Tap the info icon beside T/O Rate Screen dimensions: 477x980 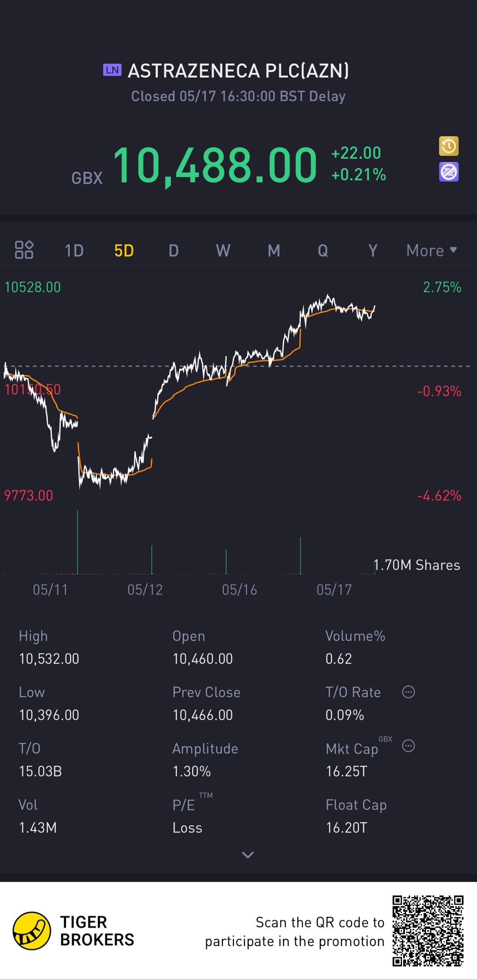pos(408,692)
